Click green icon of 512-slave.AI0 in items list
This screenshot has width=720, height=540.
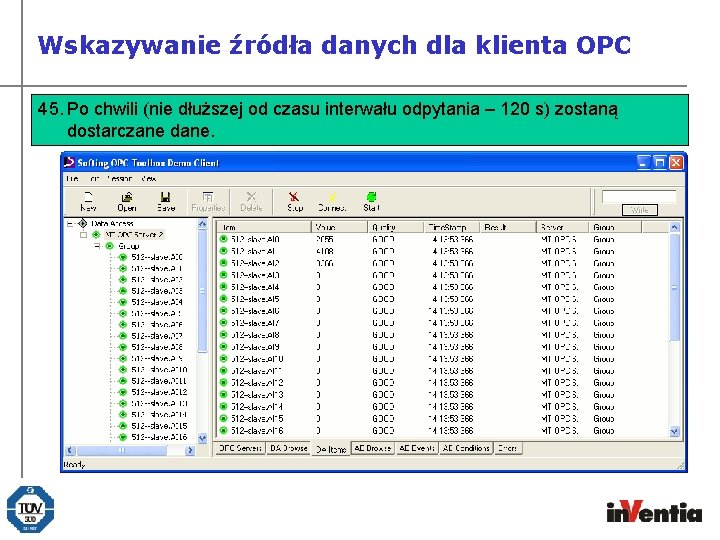[x=224, y=239]
